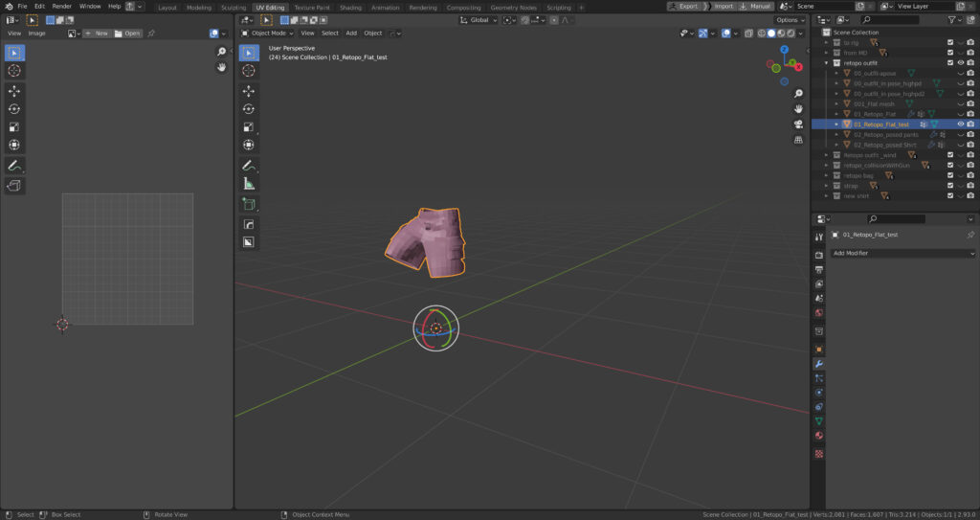Viewport: 980px width, 520px height.
Task: Collapse the retopo outfit collection
Action: click(826, 63)
